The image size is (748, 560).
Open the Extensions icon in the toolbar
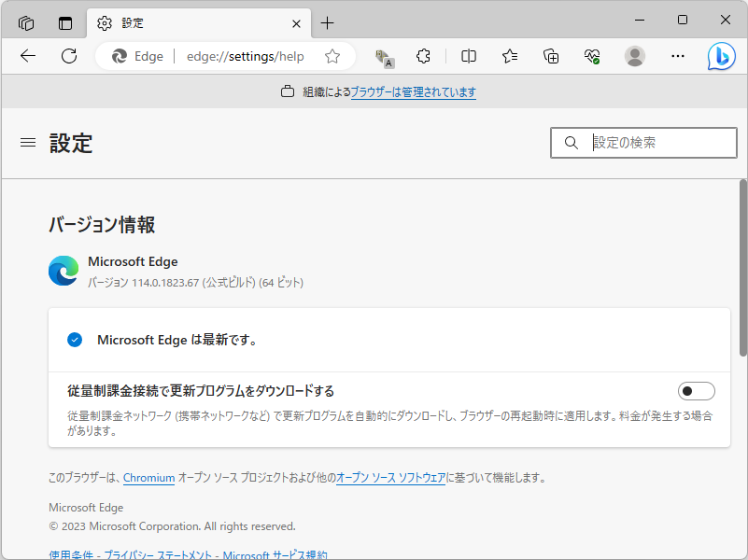pyautogui.click(x=423, y=56)
